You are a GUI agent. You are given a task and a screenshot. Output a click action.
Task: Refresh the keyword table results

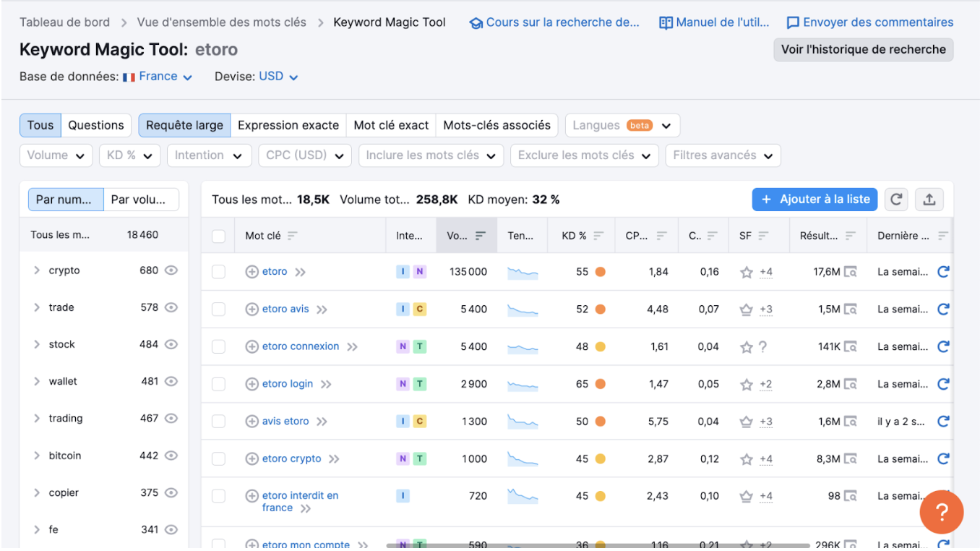(896, 200)
